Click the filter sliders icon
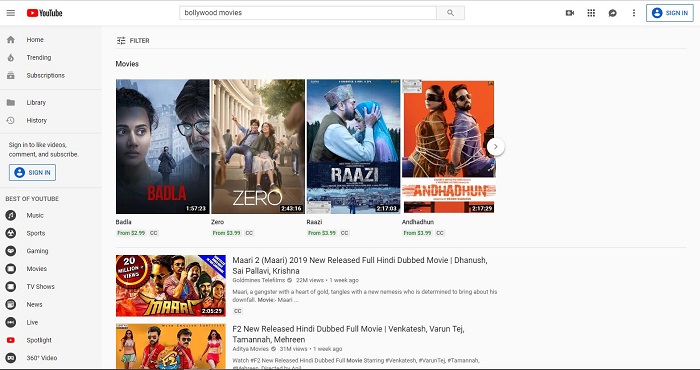700x370 pixels. point(121,41)
